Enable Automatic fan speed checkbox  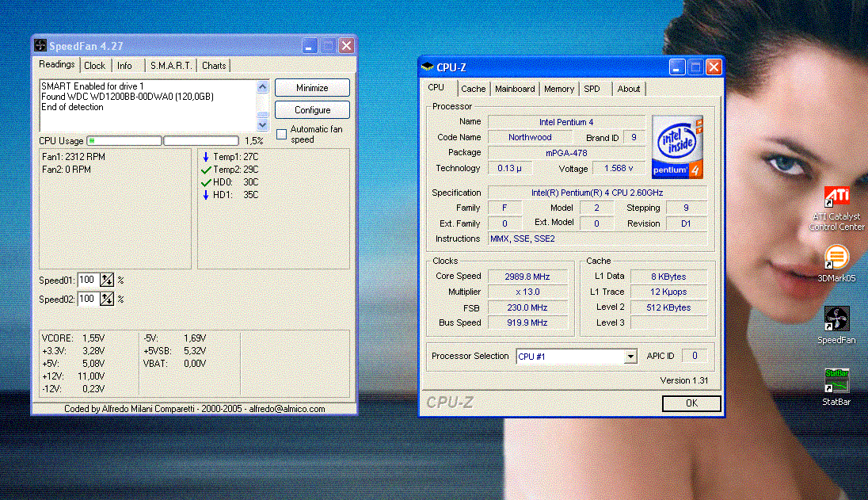(281, 134)
